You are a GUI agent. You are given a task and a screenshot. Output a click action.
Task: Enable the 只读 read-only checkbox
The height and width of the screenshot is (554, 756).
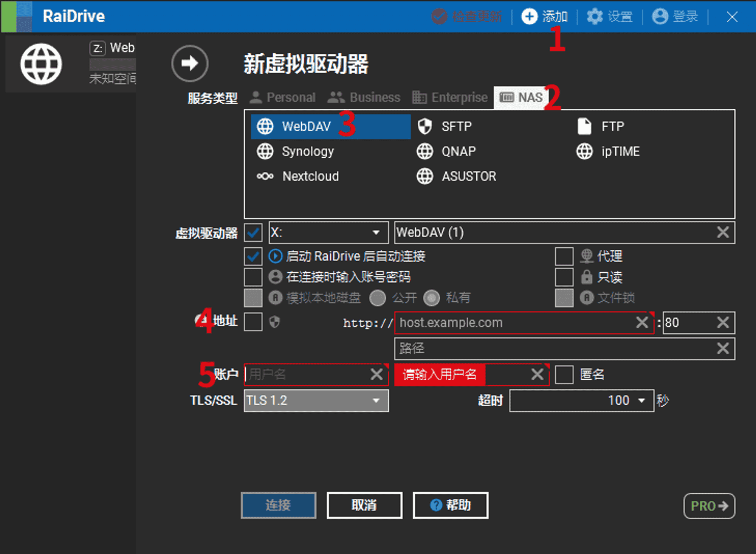(564, 277)
